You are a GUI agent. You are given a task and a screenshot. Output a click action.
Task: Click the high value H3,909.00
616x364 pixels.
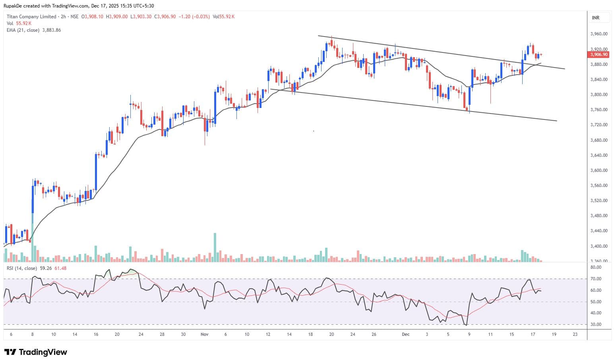(x=117, y=17)
